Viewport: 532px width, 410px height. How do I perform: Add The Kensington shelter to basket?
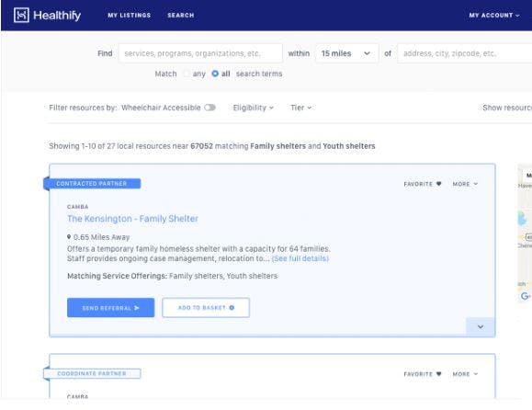click(206, 308)
